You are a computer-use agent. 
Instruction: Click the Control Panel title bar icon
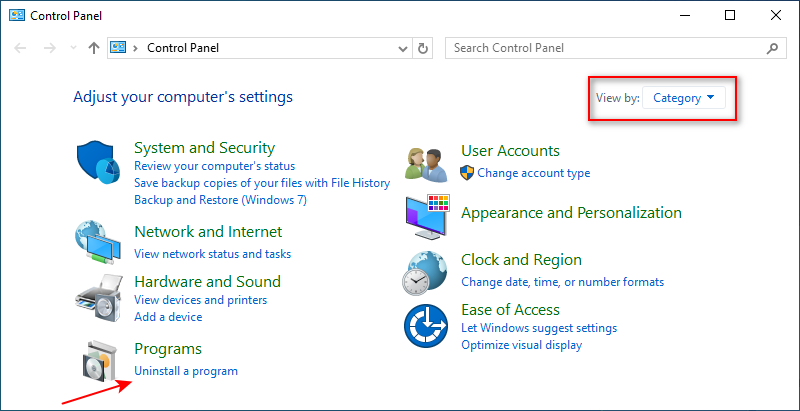(17, 15)
